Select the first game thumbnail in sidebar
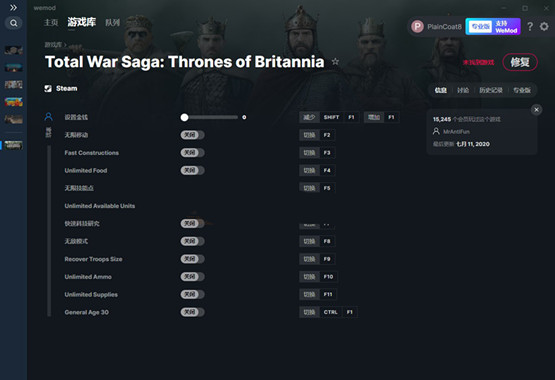 (x=13, y=50)
